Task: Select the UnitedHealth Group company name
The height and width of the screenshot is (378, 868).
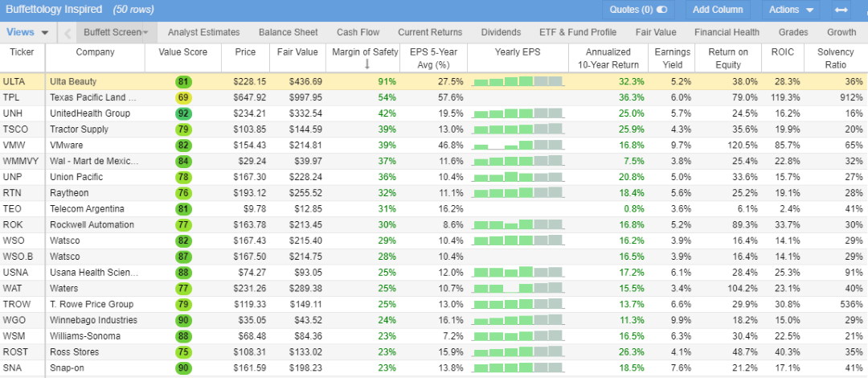Action: point(90,113)
